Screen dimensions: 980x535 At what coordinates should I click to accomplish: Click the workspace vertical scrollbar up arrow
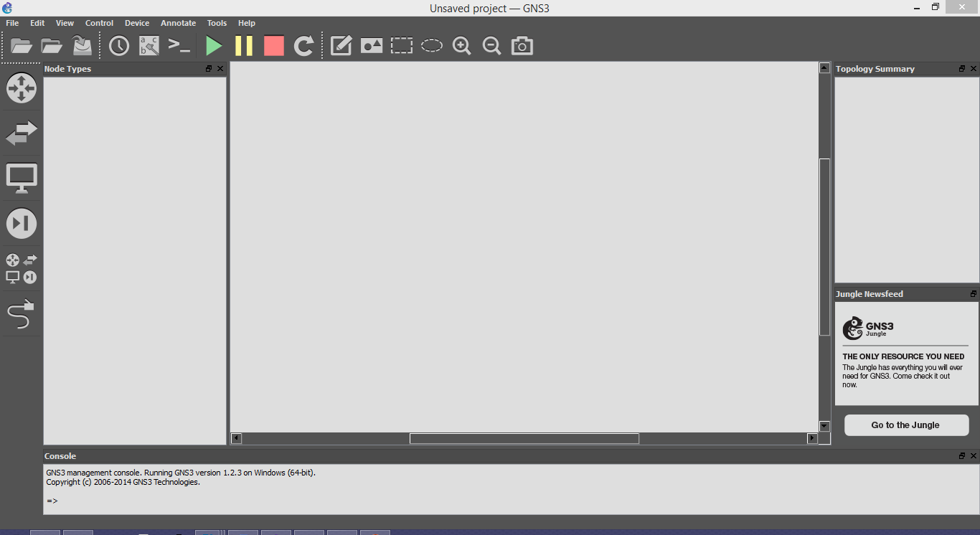[824, 67]
